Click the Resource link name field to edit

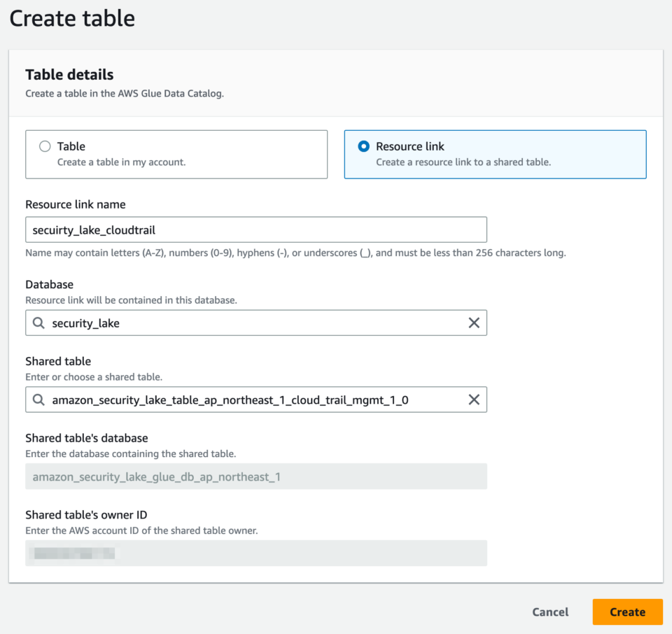[255, 229]
